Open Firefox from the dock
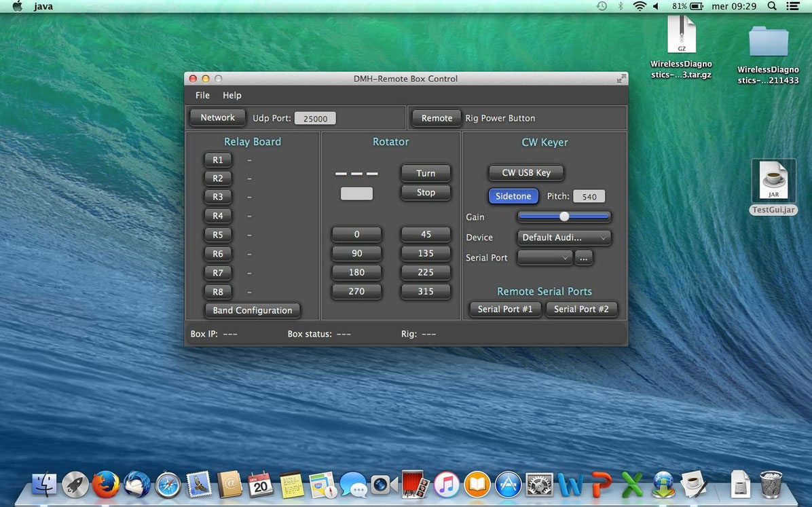Screen dimensions: 812x507 pyautogui.click(x=105, y=485)
